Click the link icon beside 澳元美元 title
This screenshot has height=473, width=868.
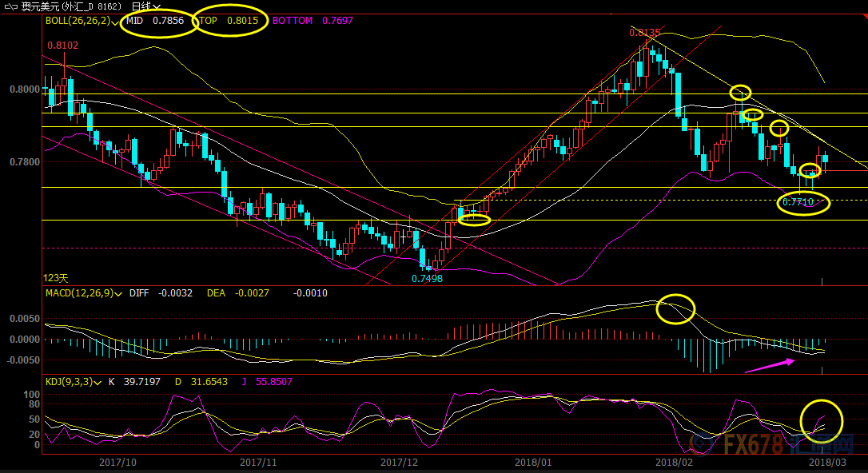[x=10, y=6]
